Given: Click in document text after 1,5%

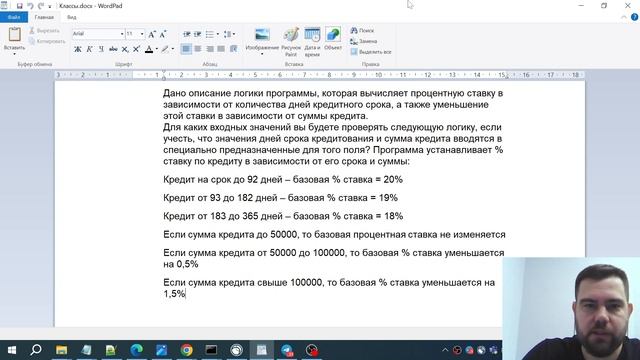Looking at the screenshot, I should point(186,293).
